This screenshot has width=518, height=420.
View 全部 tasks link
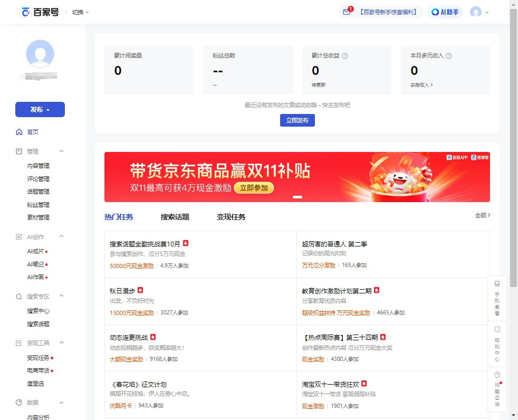coord(482,215)
